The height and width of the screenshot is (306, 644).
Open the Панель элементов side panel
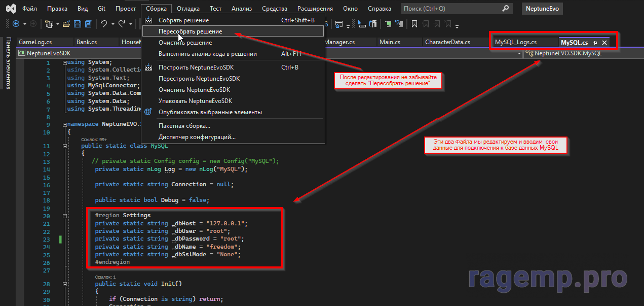8,63
